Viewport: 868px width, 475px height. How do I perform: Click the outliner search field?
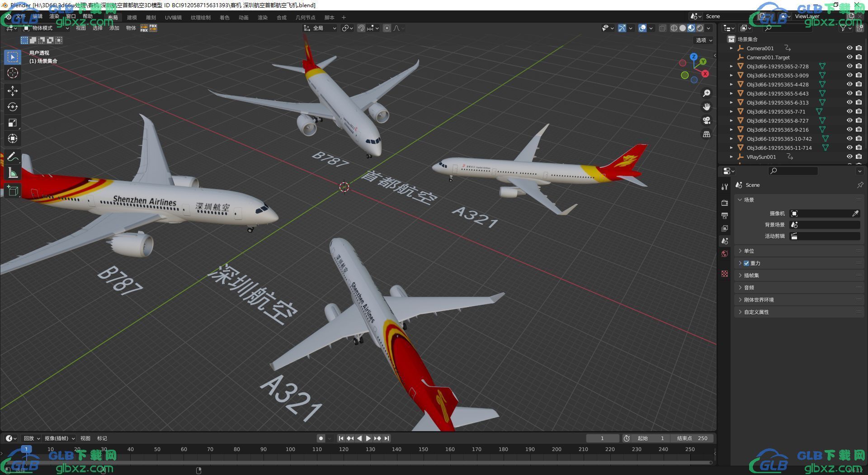[787, 28]
